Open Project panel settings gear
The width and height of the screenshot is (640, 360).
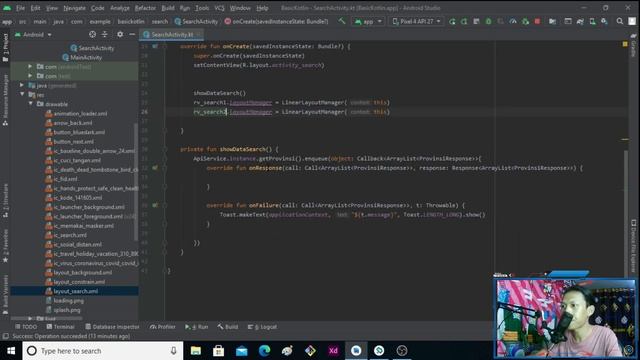(x=120, y=35)
